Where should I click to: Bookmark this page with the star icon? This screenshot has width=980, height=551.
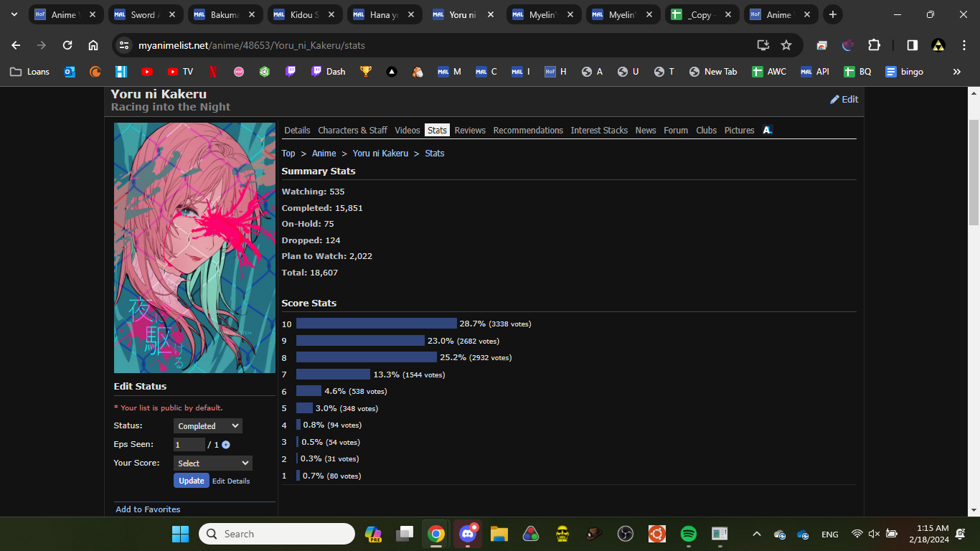786,45
